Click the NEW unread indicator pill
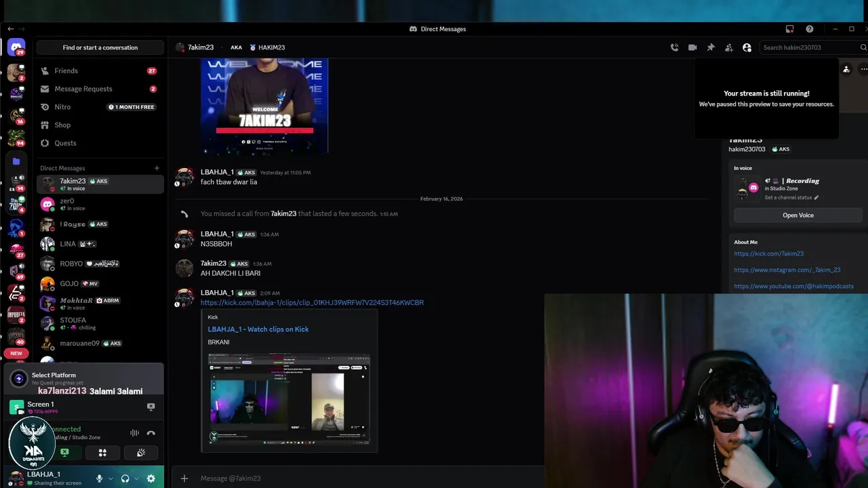This screenshot has height=488, width=868. [x=16, y=353]
